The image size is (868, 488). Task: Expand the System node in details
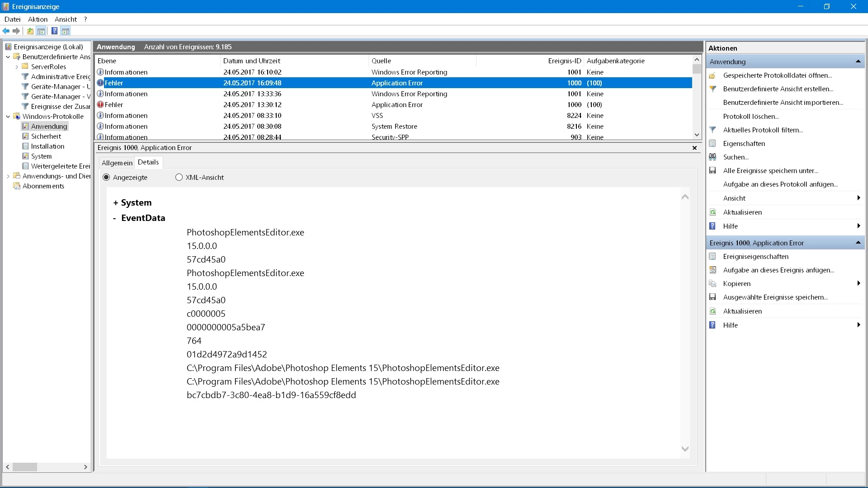tap(116, 203)
